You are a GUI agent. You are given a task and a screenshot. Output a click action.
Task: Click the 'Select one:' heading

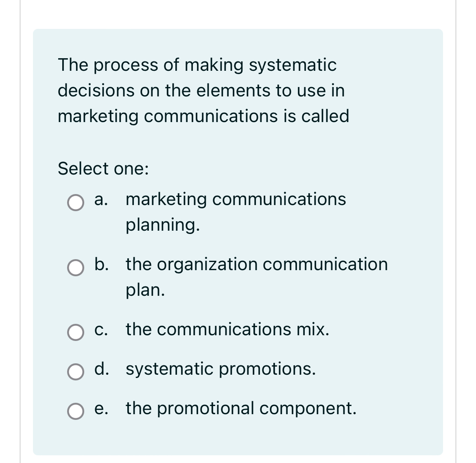[x=103, y=168]
